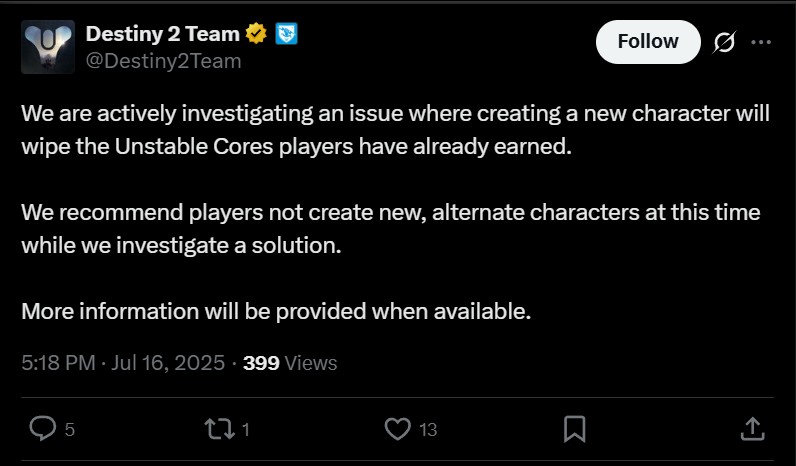Follow the Destiny 2 Team account
Viewport: 796px width, 466px height.
(x=648, y=42)
